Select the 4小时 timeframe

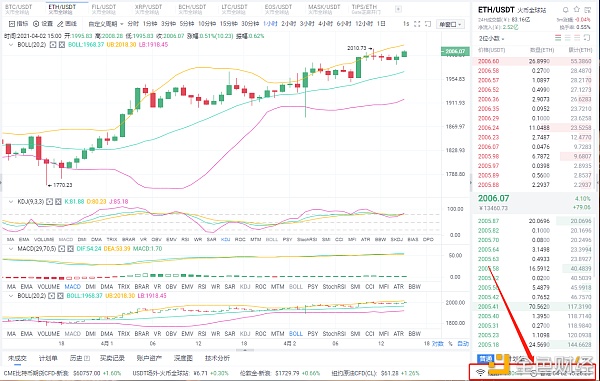[x=325, y=24]
